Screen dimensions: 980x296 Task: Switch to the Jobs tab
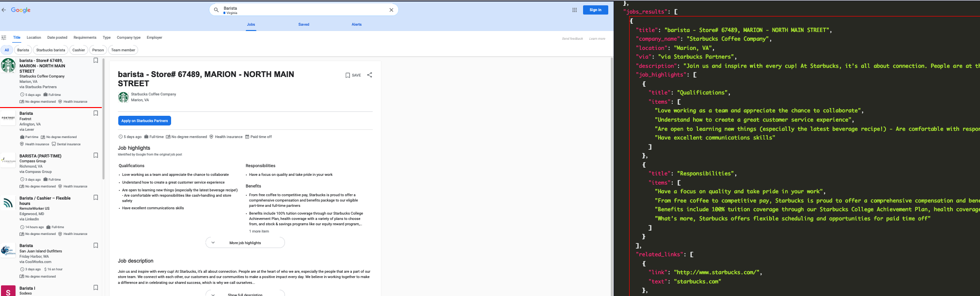pyautogui.click(x=251, y=24)
